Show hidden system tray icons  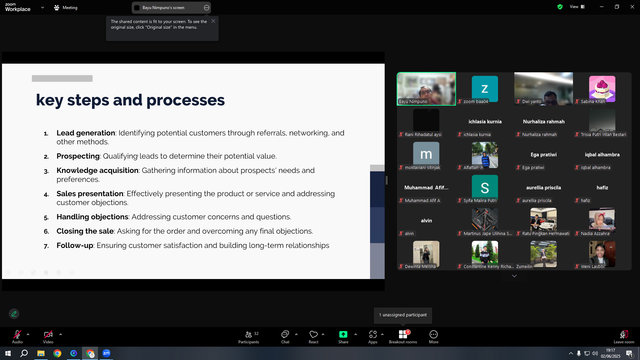click(571, 353)
